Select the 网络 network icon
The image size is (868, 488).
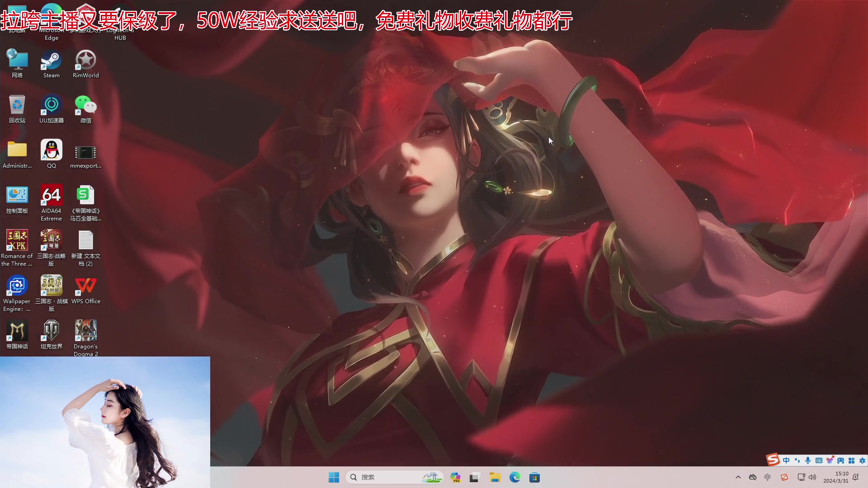[x=17, y=64]
